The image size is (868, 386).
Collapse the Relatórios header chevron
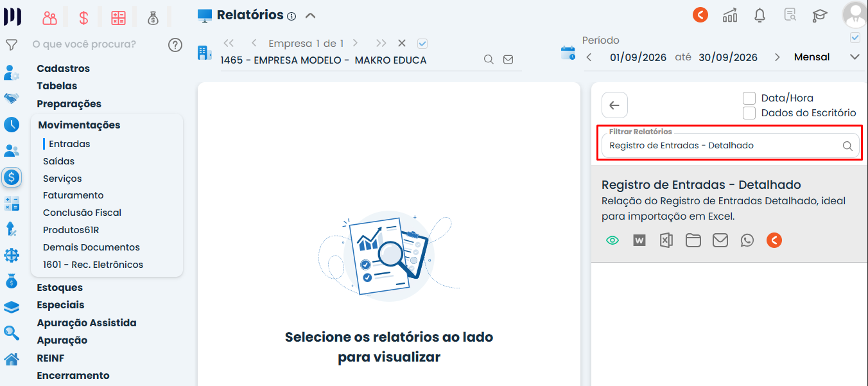[x=310, y=15]
